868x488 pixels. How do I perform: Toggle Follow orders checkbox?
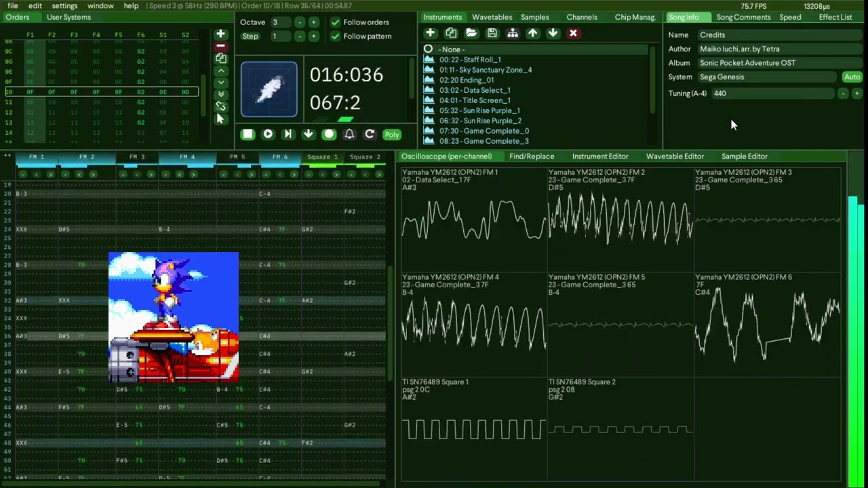(335, 22)
